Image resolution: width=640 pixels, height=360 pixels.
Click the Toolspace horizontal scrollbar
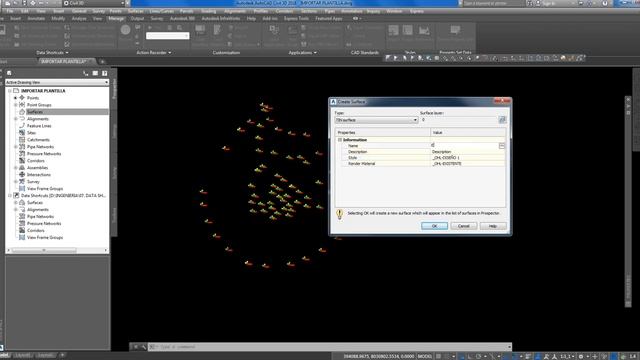click(x=57, y=250)
